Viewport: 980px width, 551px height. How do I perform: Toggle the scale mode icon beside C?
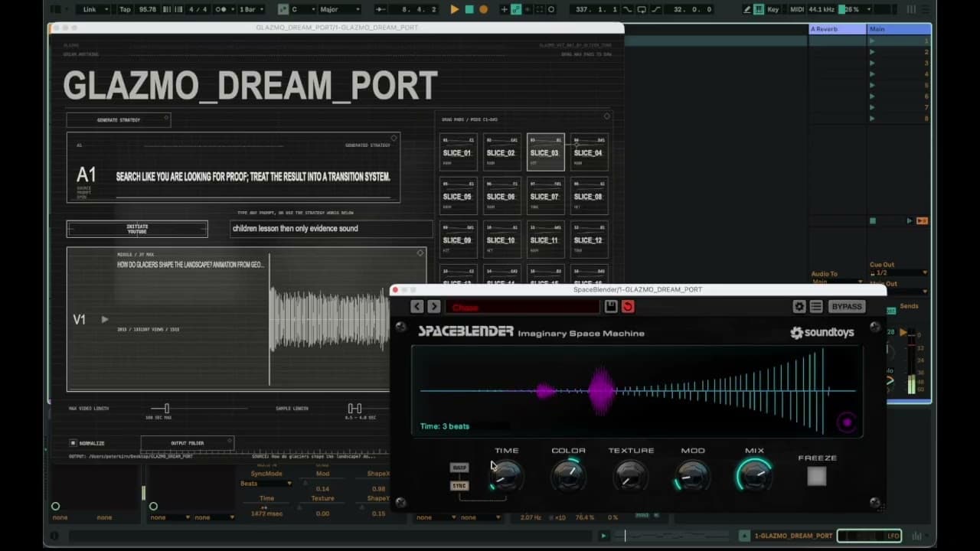coord(283,9)
